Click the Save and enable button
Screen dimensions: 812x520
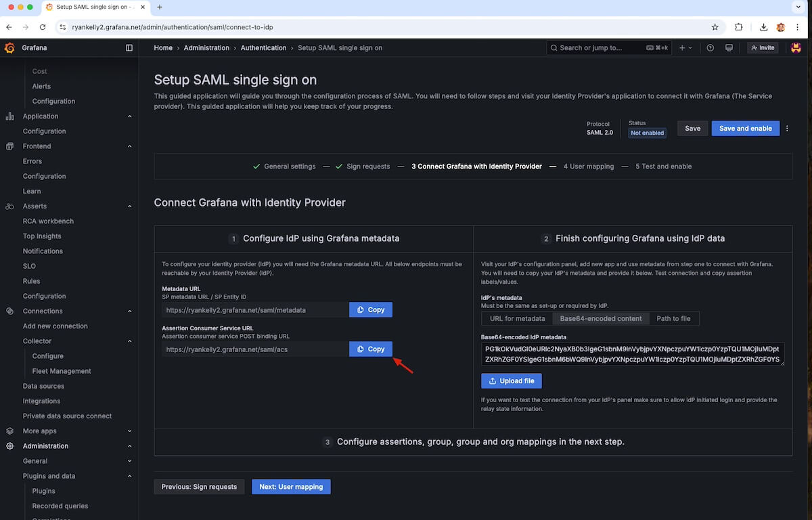click(745, 128)
